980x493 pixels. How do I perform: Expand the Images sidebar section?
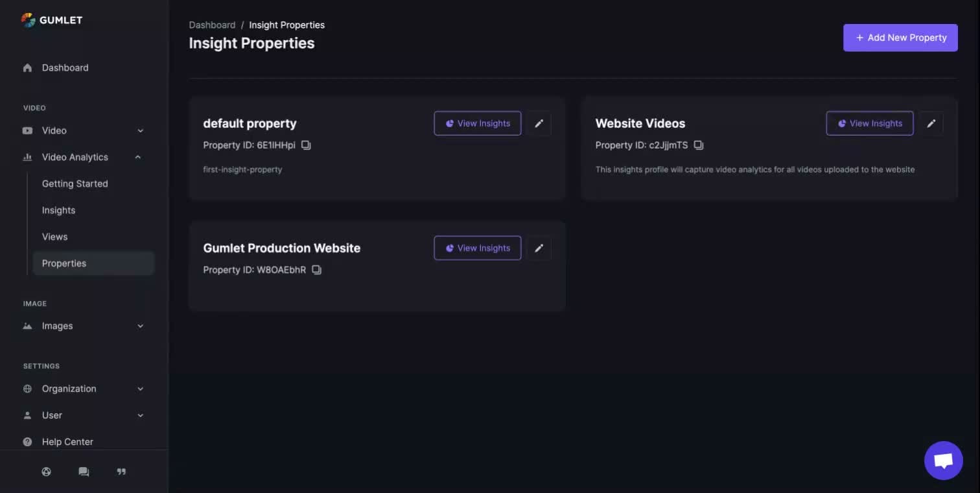(141, 326)
